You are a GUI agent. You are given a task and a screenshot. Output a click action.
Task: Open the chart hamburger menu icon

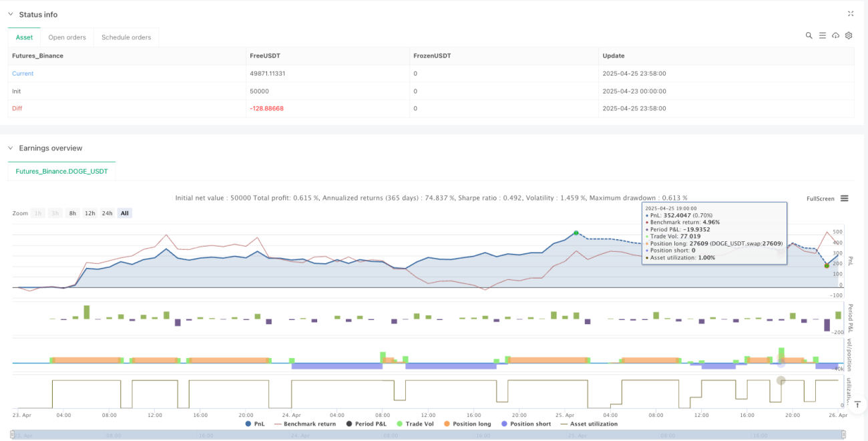(845, 198)
